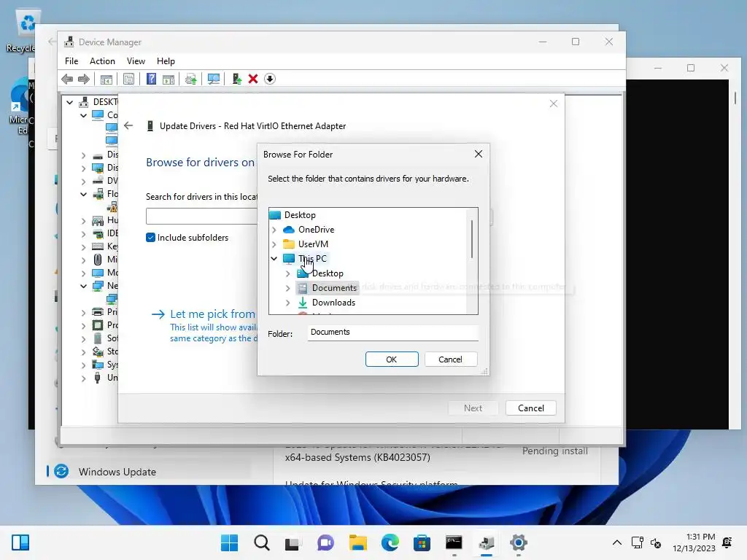Expand the OneDrive folder node
This screenshot has width=747, height=560.
coord(274,230)
